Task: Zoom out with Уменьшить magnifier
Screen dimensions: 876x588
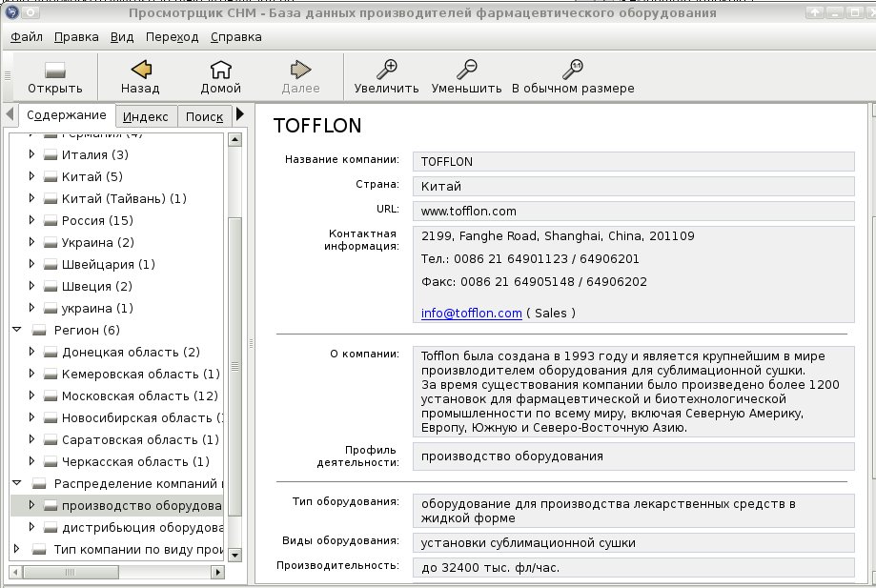Action: click(466, 70)
